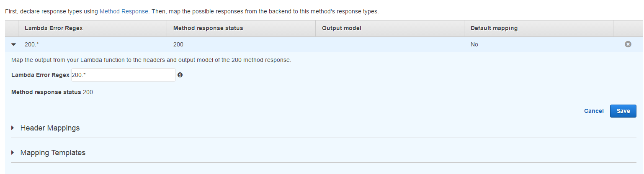Image resolution: width=644 pixels, height=174 pixels.
Task: Click the bold Method response status label
Action: click(46, 92)
